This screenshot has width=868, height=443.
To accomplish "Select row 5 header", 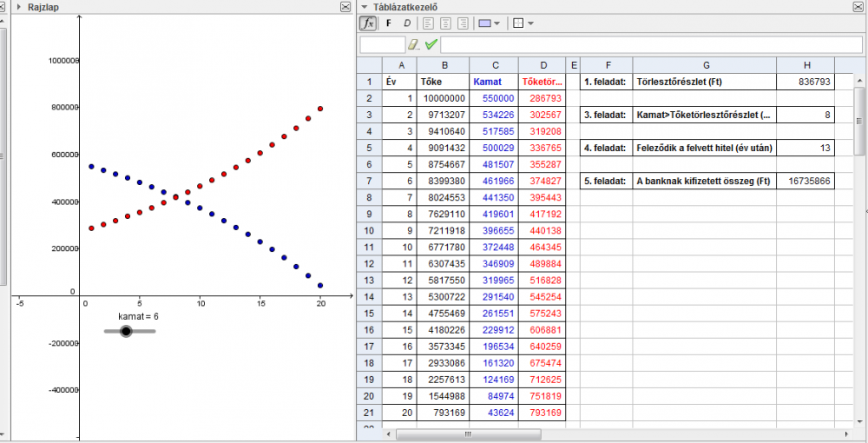I will 369,148.
